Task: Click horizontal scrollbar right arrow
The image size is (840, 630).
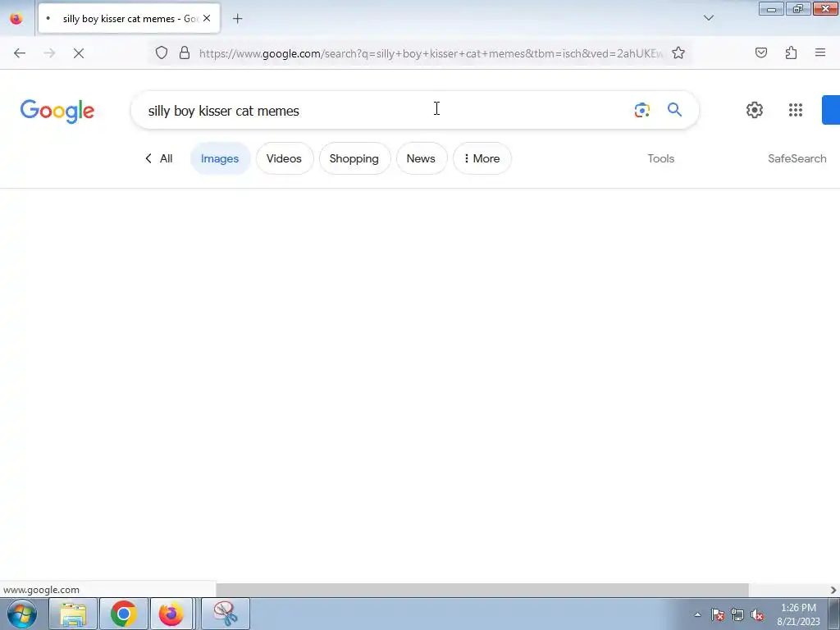Action: point(833,590)
